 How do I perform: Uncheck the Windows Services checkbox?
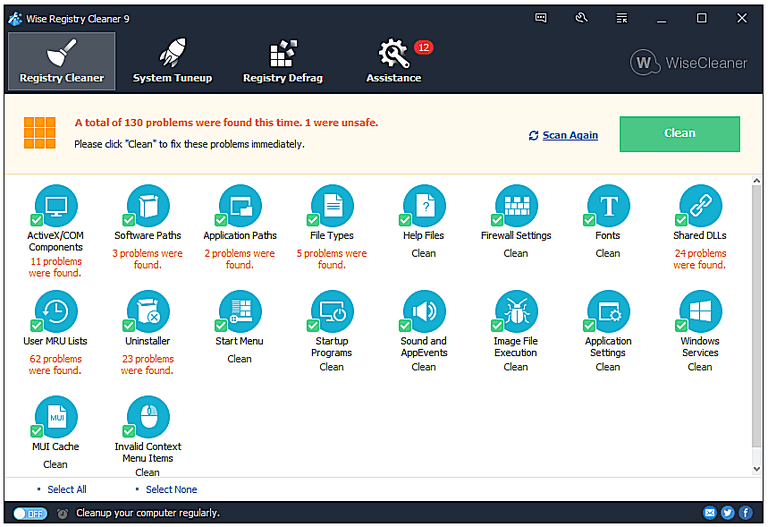tap(681, 326)
